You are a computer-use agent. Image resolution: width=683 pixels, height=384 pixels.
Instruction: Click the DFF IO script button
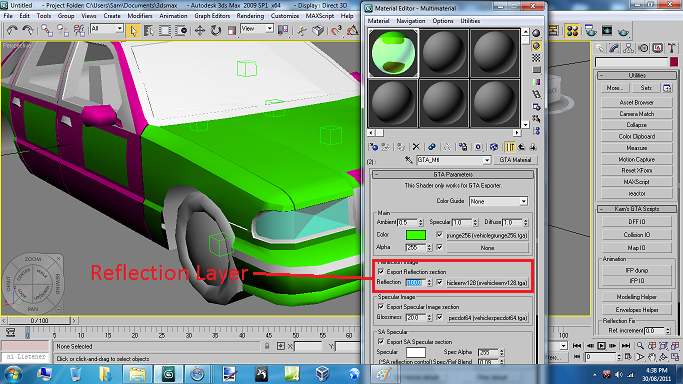(x=636, y=222)
